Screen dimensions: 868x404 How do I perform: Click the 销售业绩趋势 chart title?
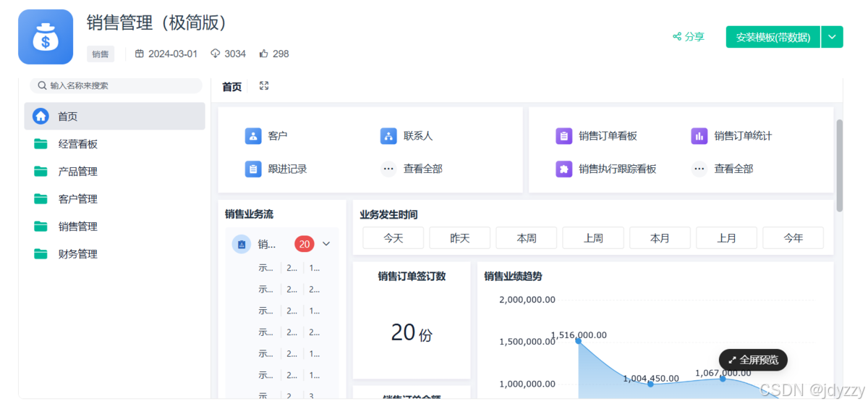coord(513,276)
